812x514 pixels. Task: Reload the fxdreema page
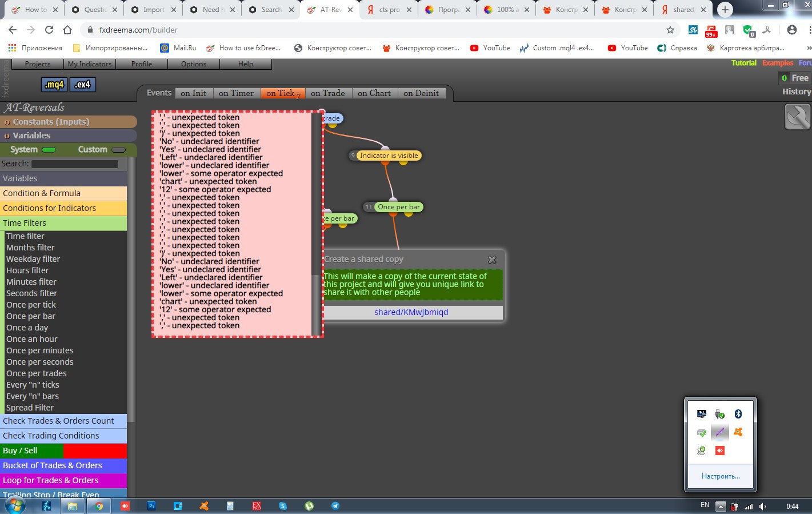(49, 30)
